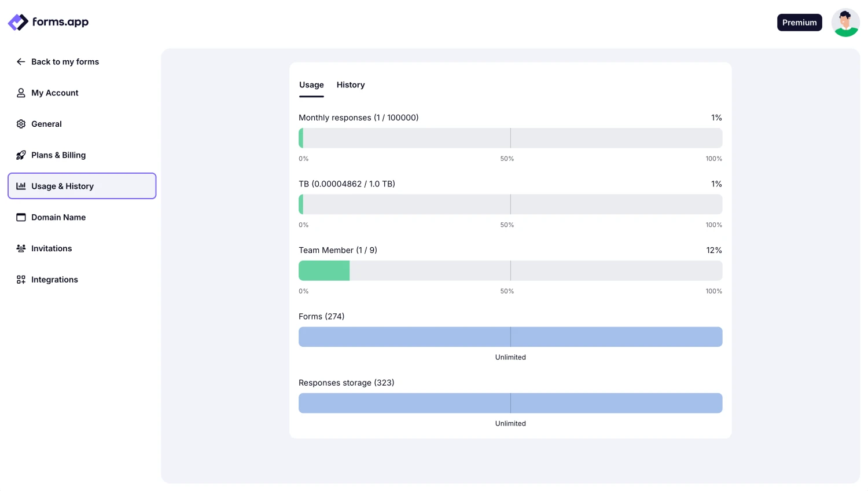Screen dimensions: 868x491
Task: Click the Invitations team icon
Action: 21,248
